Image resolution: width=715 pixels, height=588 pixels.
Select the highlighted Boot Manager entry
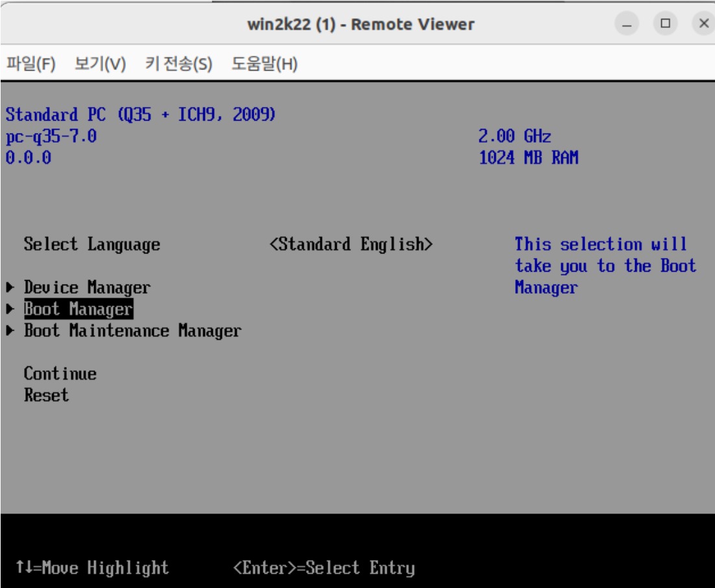coord(79,309)
